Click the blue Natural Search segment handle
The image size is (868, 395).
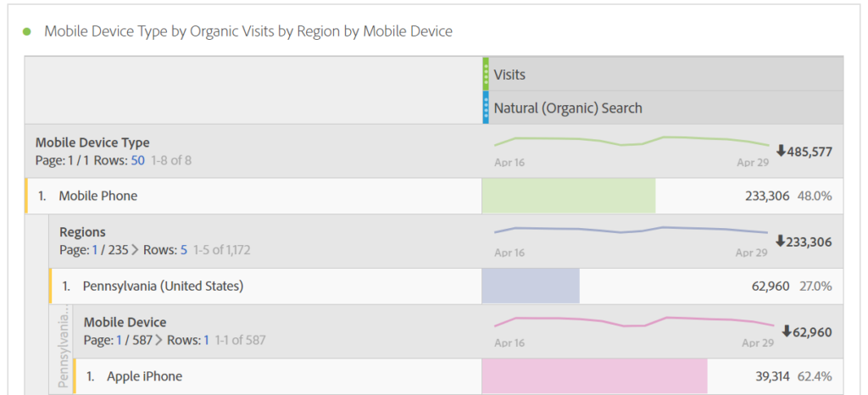[x=486, y=108]
